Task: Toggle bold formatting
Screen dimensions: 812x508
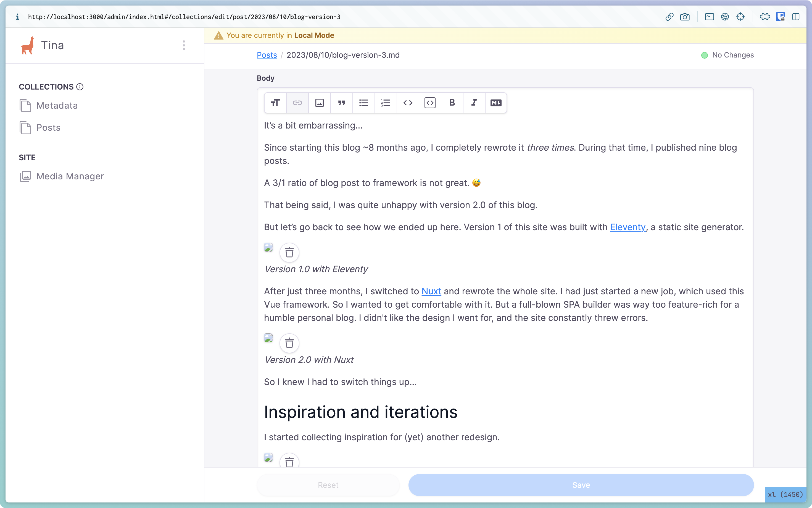Action: click(452, 103)
